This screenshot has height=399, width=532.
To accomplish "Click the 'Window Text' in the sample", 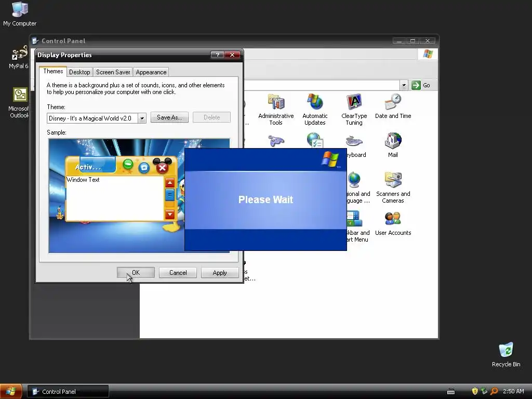I will point(83,180).
